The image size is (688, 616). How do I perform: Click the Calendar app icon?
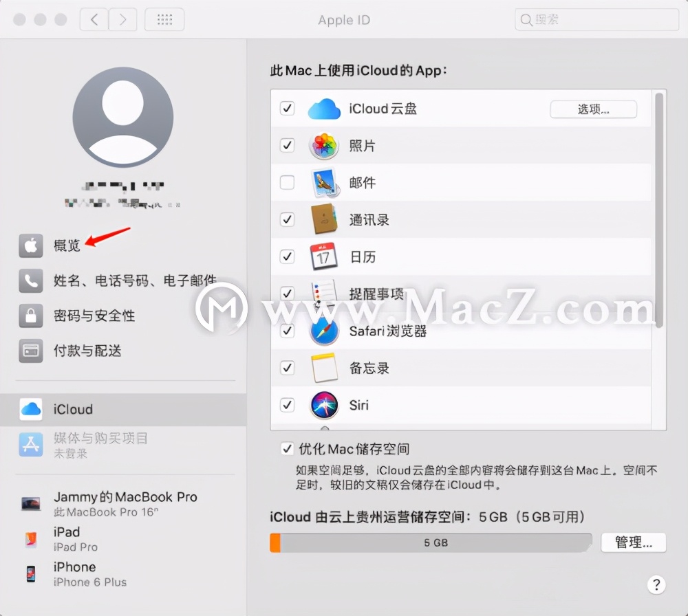323,256
